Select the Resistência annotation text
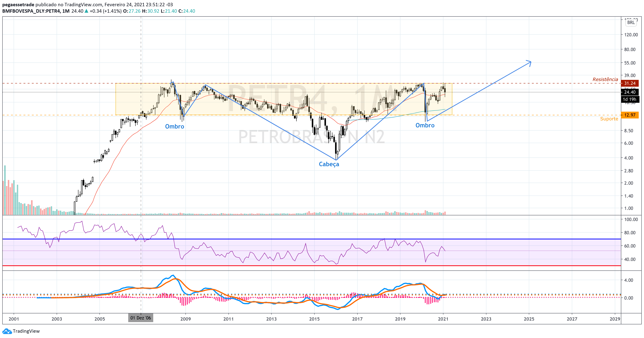Screen dimensions: 644x338 [605, 79]
